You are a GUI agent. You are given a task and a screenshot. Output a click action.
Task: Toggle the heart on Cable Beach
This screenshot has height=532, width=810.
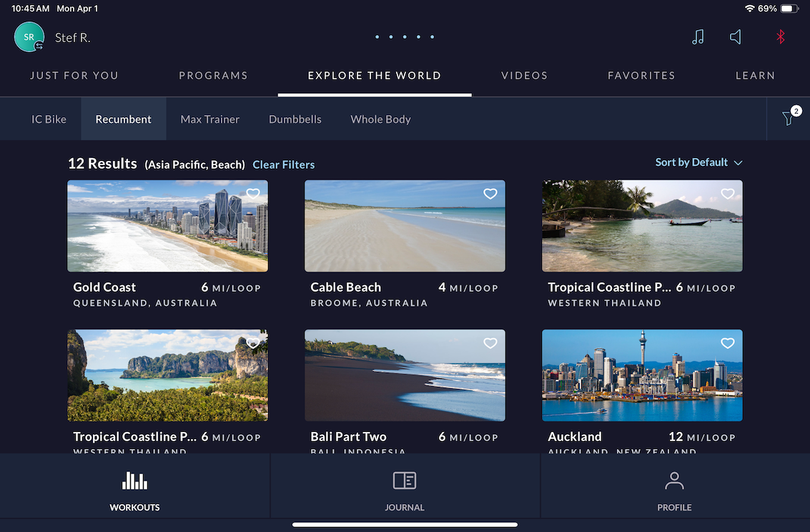(x=490, y=194)
